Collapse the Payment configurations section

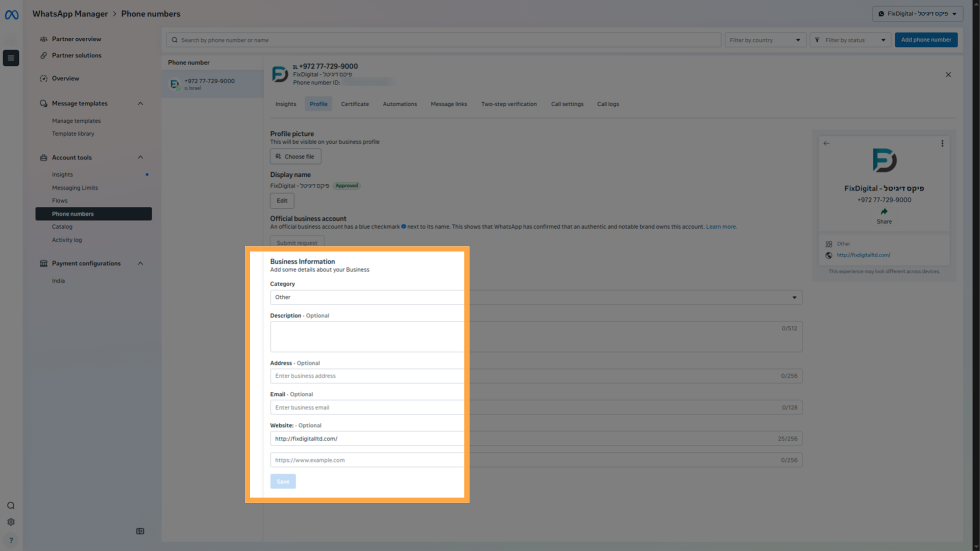tap(140, 263)
